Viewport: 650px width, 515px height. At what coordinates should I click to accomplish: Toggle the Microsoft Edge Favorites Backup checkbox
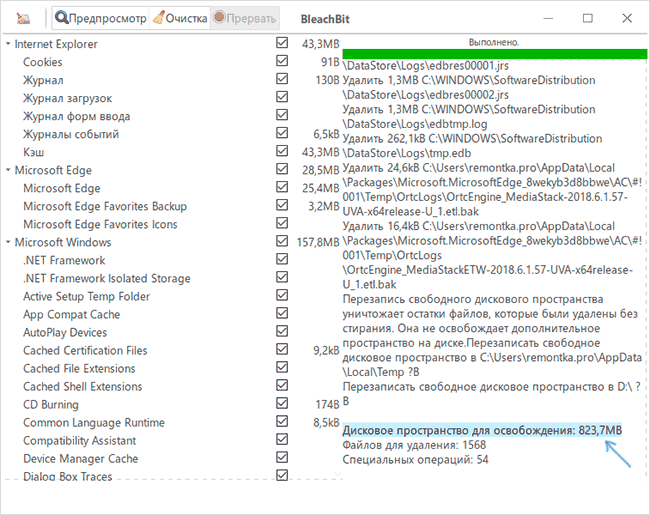[282, 205]
